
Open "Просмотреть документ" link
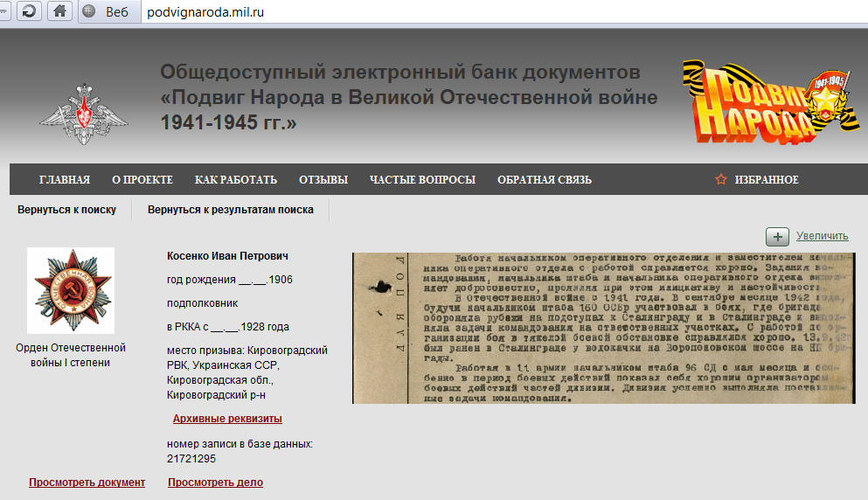pos(87,483)
